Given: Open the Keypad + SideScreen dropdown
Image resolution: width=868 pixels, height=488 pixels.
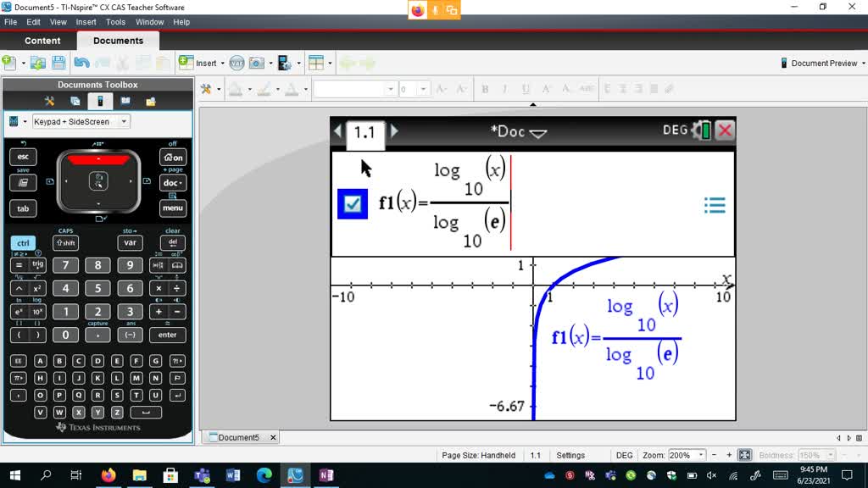Looking at the screenshot, I should click(81, 122).
